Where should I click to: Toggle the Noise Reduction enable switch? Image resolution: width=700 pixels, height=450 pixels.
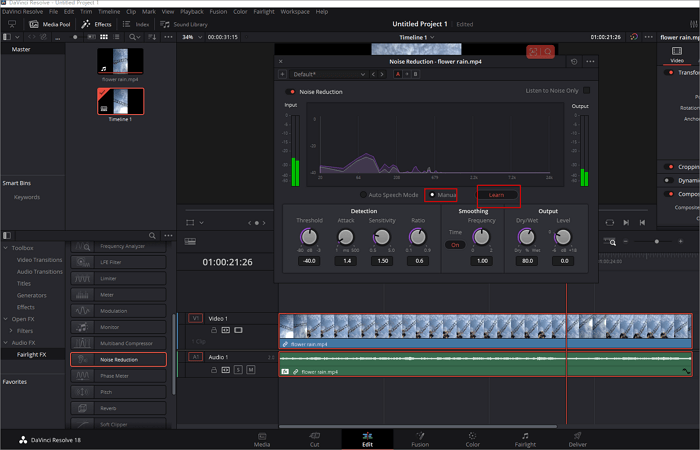pyautogui.click(x=290, y=92)
